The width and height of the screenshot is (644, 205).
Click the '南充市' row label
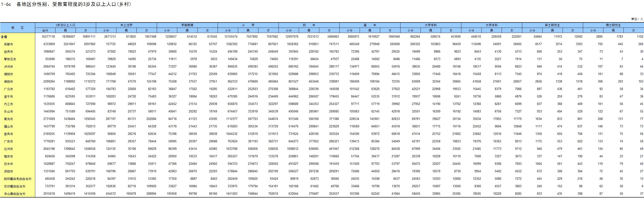click(8, 119)
